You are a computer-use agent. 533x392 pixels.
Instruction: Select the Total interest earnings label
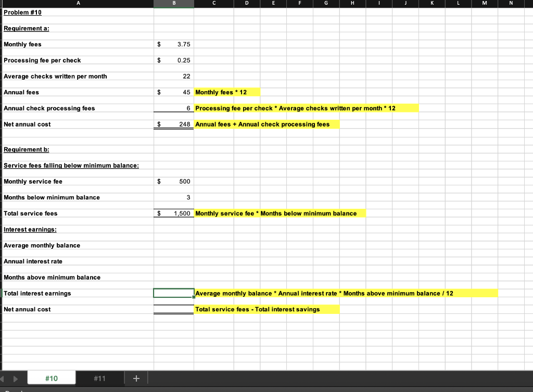point(37,293)
